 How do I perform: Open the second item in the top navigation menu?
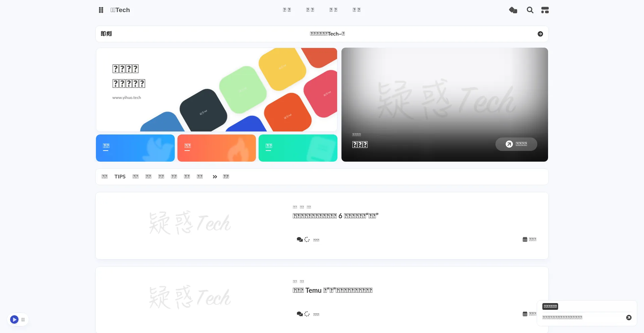[310, 10]
